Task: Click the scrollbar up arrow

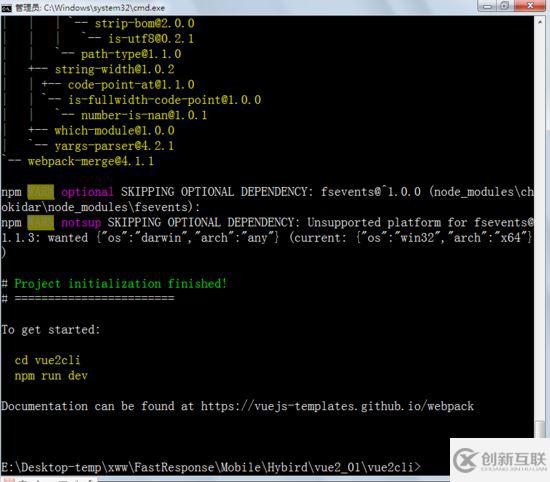Action: tap(540, 22)
